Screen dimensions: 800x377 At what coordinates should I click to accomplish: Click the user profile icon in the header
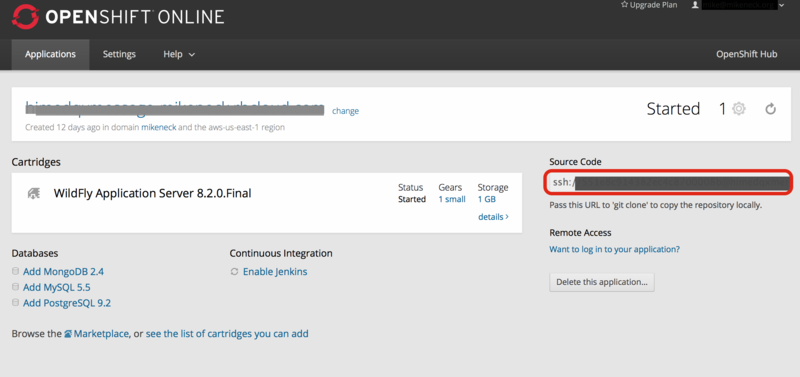point(695,5)
